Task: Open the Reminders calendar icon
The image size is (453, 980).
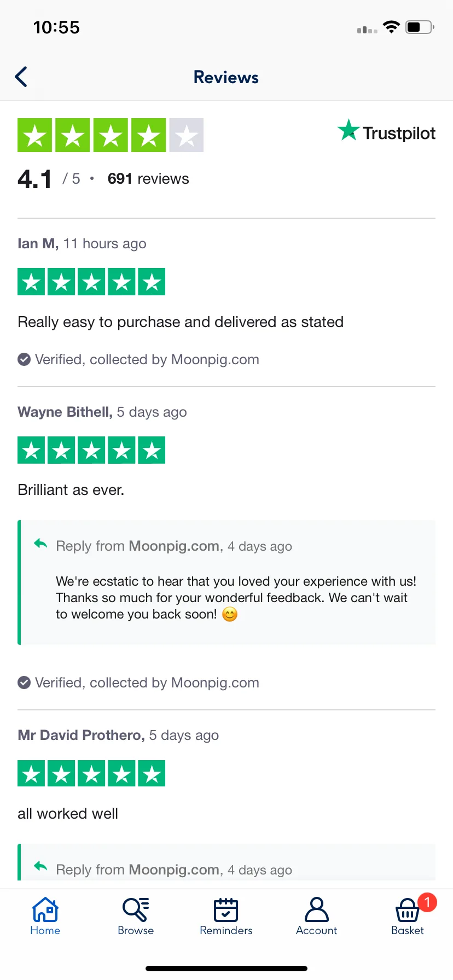Action: pyautogui.click(x=226, y=910)
